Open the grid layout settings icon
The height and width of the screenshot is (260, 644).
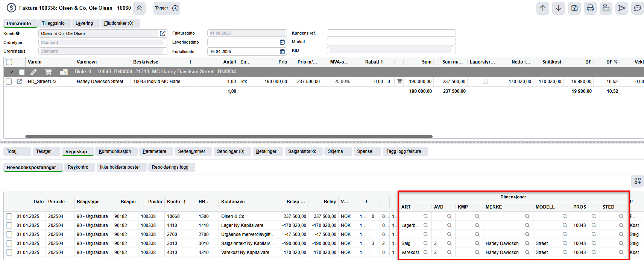[x=638, y=181]
